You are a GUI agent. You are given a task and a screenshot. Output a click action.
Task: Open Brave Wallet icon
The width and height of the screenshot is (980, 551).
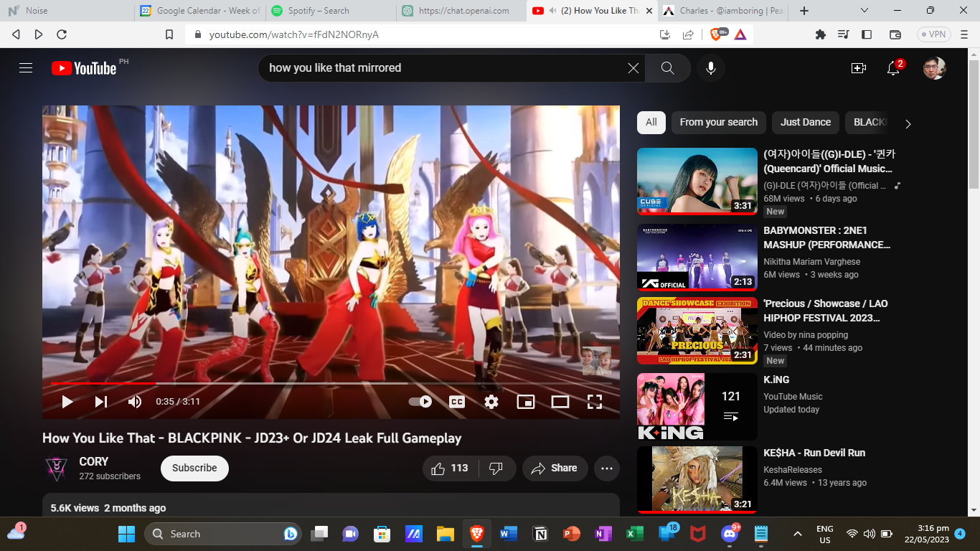pyautogui.click(x=895, y=34)
